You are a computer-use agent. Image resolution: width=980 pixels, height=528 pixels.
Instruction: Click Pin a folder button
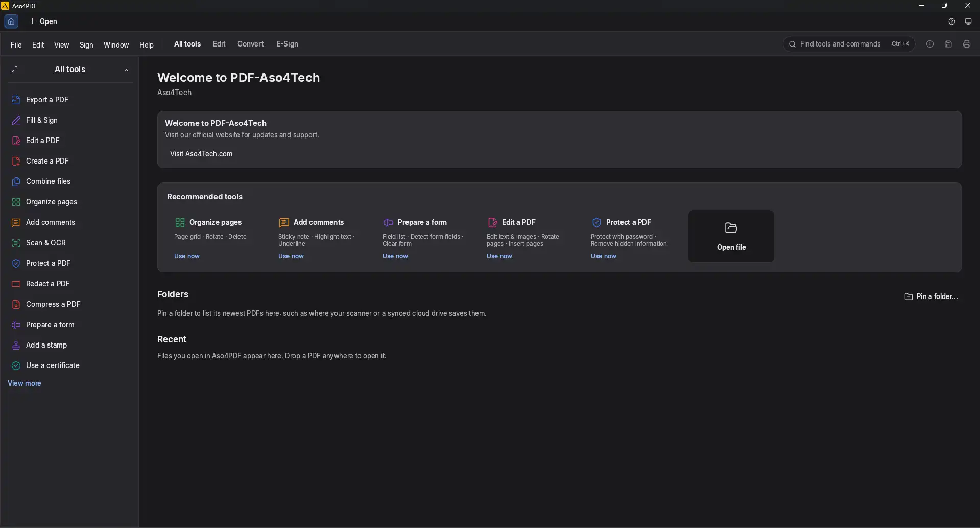pos(931,296)
